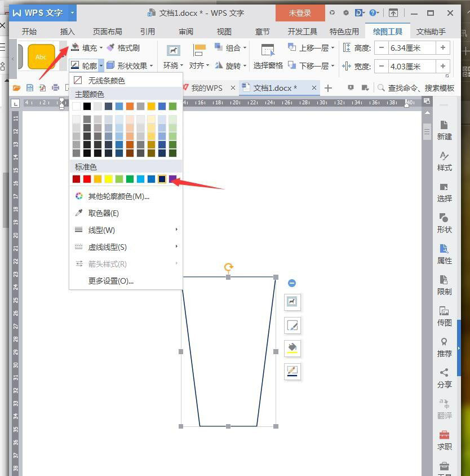470x476 pixels.
Task: Select 无线条颜色 no outline option
Action: click(106, 81)
